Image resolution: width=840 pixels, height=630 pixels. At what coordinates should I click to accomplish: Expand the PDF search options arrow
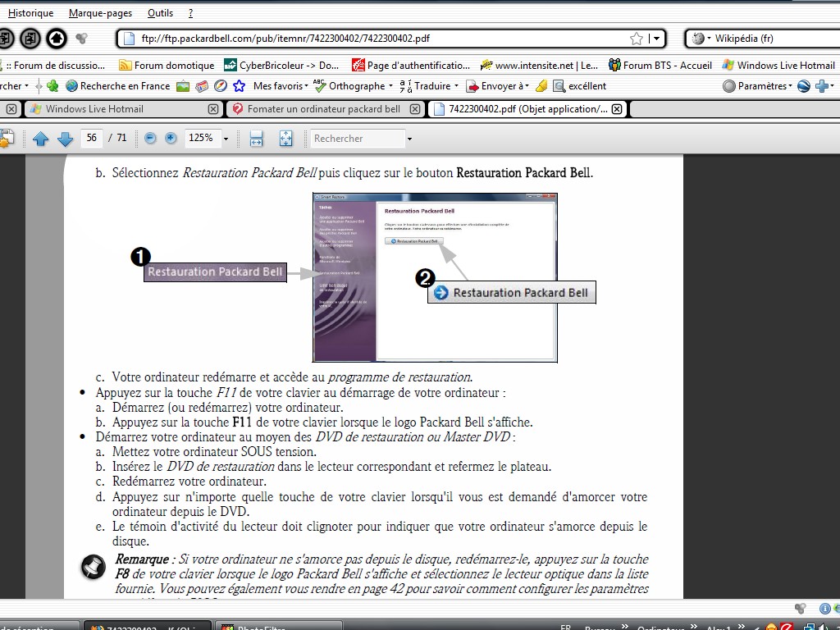pyautogui.click(x=409, y=139)
